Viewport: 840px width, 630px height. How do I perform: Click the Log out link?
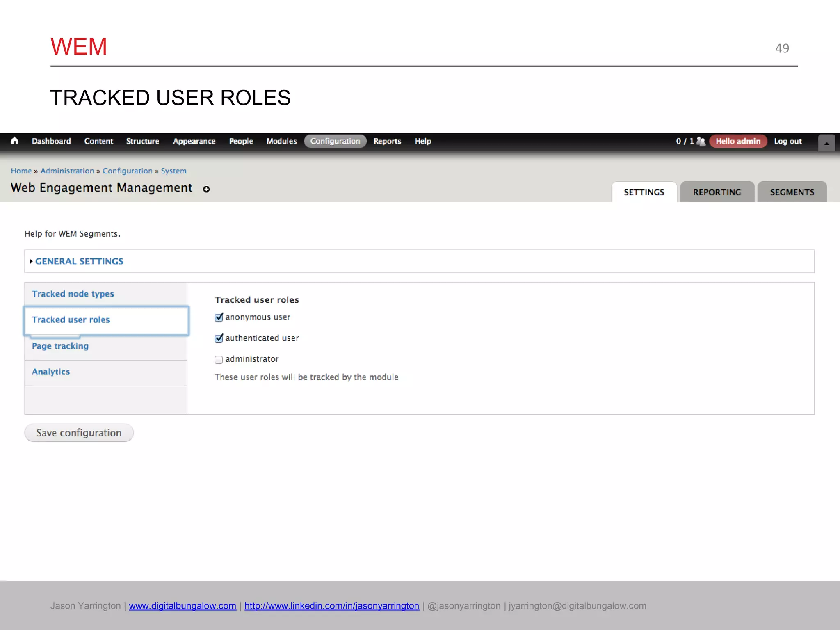[787, 141]
